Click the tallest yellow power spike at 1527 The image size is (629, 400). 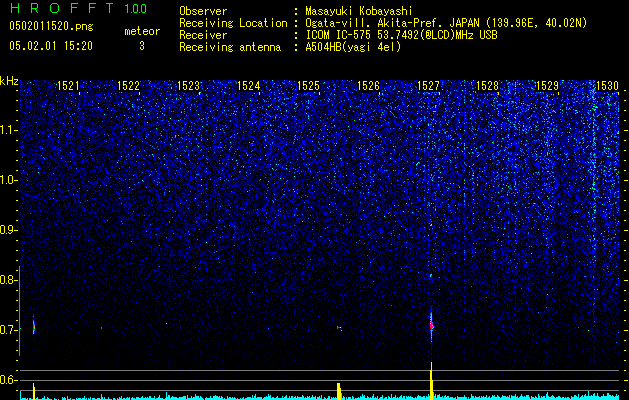tap(432, 381)
